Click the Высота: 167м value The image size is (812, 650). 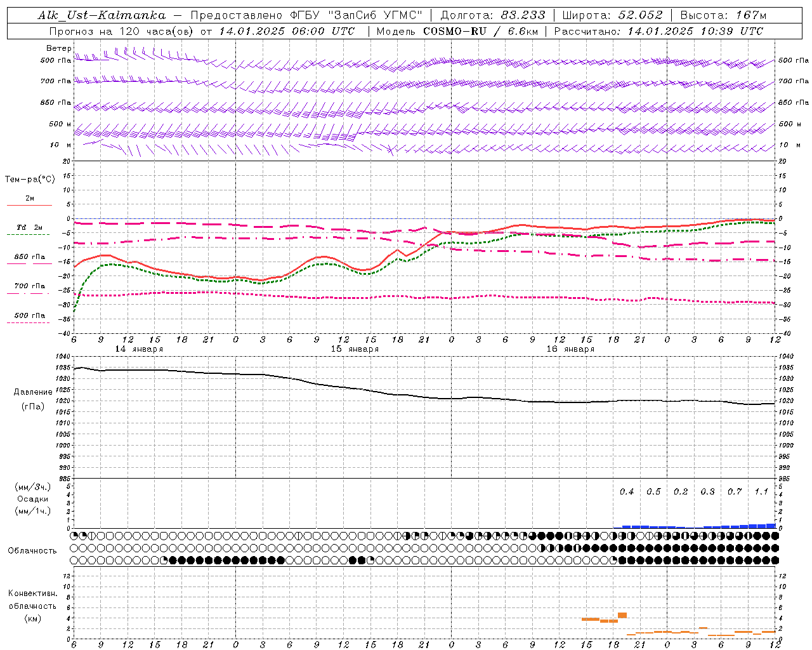pos(724,15)
